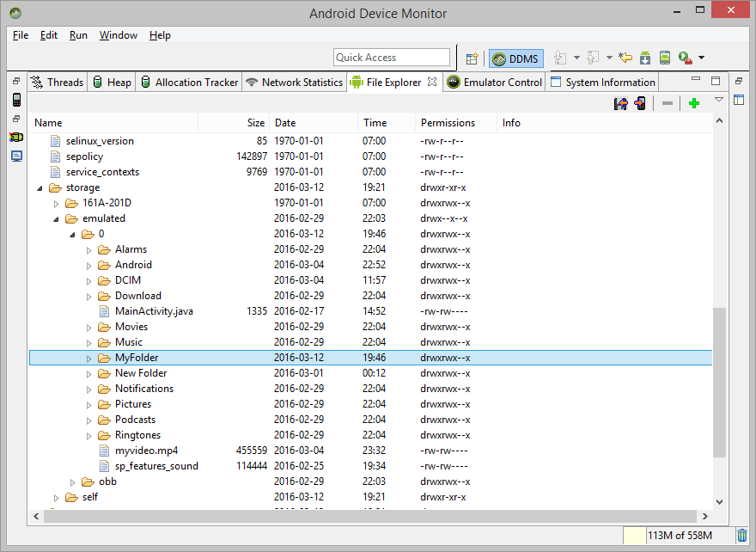
Task: Close the File Explorer tab
Action: [432, 82]
